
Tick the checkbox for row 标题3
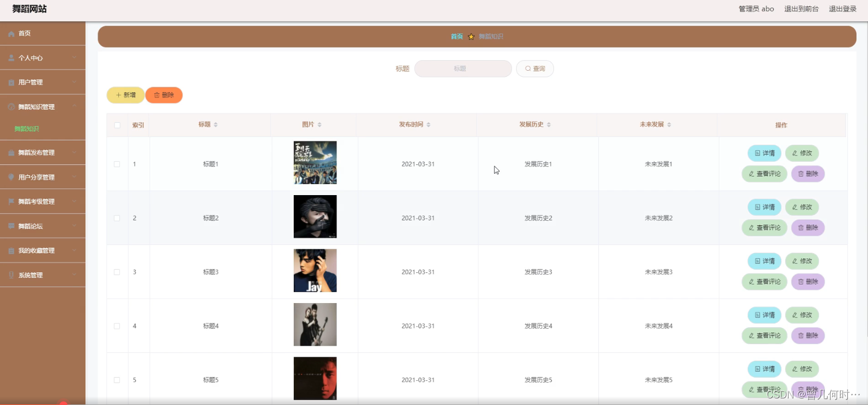click(x=117, y=272)
